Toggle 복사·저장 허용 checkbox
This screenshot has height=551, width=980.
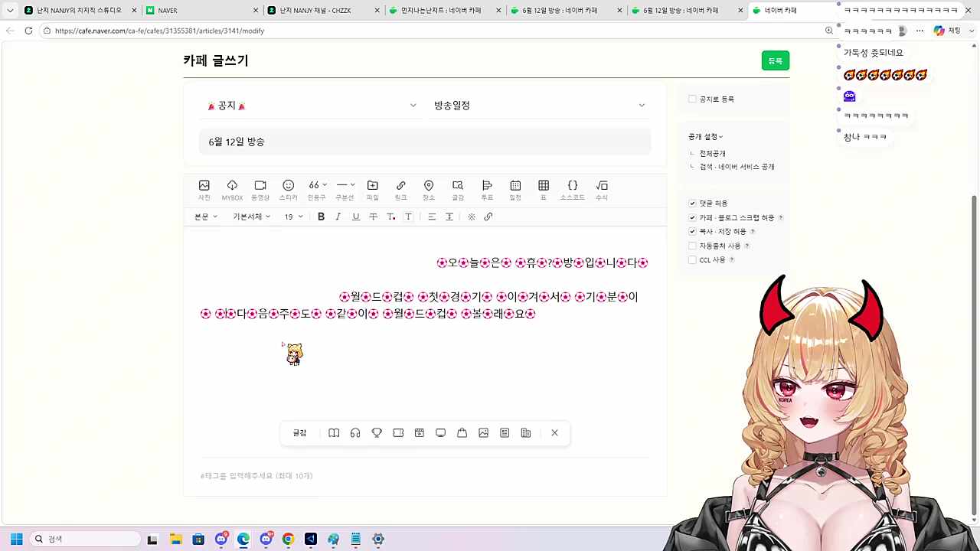click(692, 231)
